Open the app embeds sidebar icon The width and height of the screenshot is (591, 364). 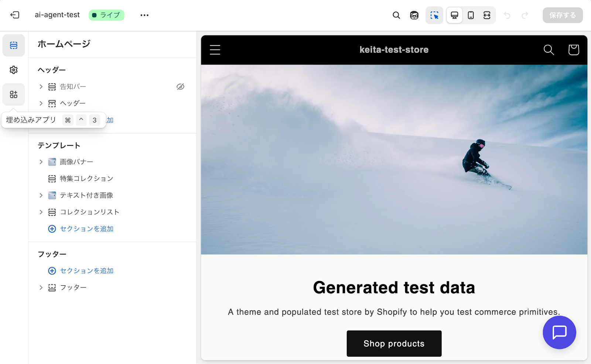(14, 95)
